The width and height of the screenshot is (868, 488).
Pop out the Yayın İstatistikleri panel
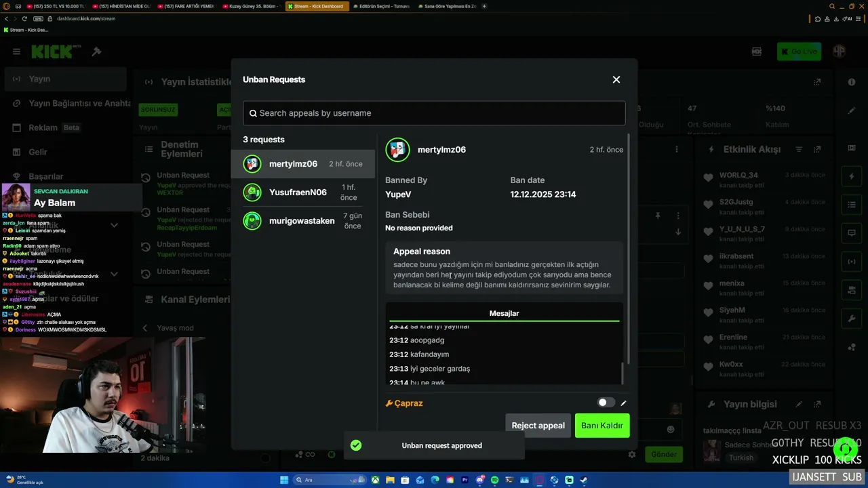(x=817, y=82)
